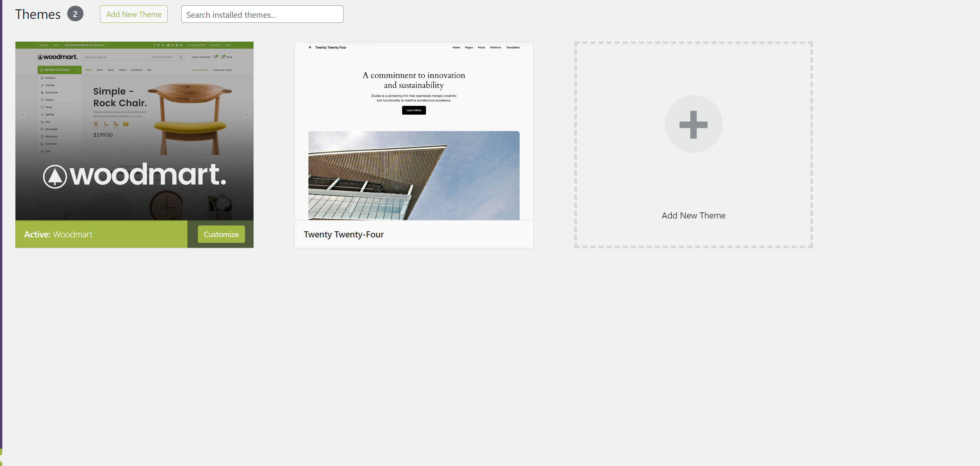
Task: Expand the installed themes count indicator
Action: tap(75, 14)
